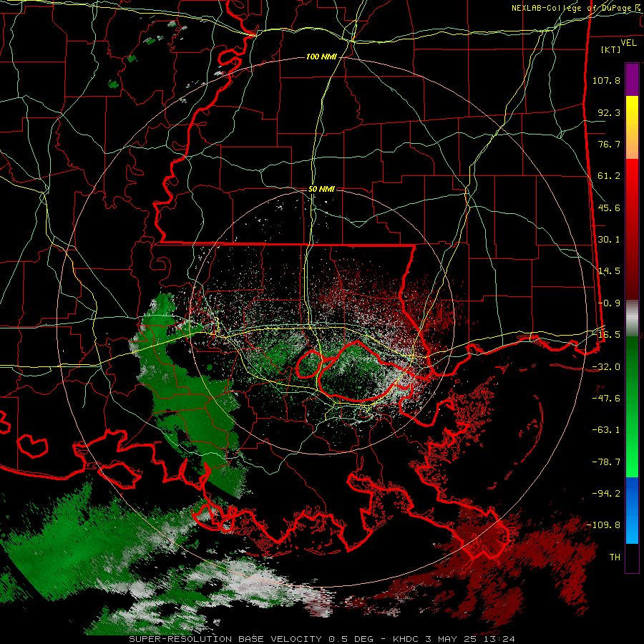Click the "SUPER-RESOLUTION BASE VELOCITY" caption text
Viewport: 644px width, 644px height.
point(225,639)
